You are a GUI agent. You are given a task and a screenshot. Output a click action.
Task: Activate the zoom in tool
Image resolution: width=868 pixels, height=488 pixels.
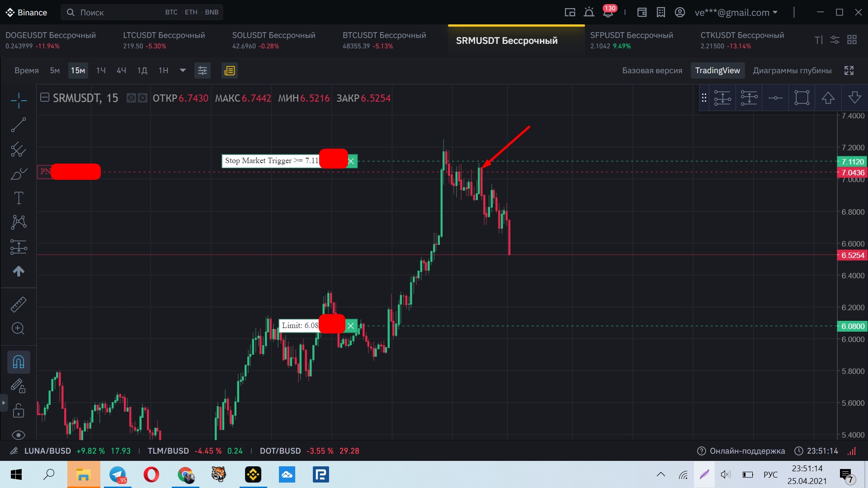coord(19,328)
